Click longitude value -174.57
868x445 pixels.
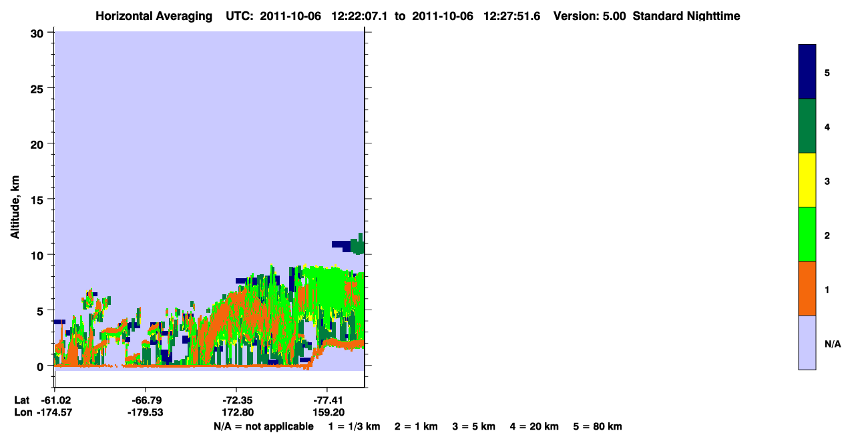tap(53, 412)
